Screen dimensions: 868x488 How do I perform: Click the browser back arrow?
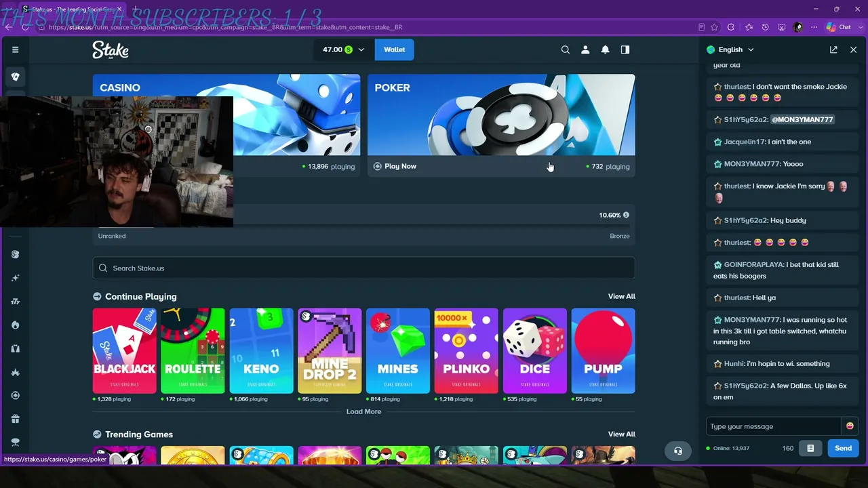click(x=9, y=27)
